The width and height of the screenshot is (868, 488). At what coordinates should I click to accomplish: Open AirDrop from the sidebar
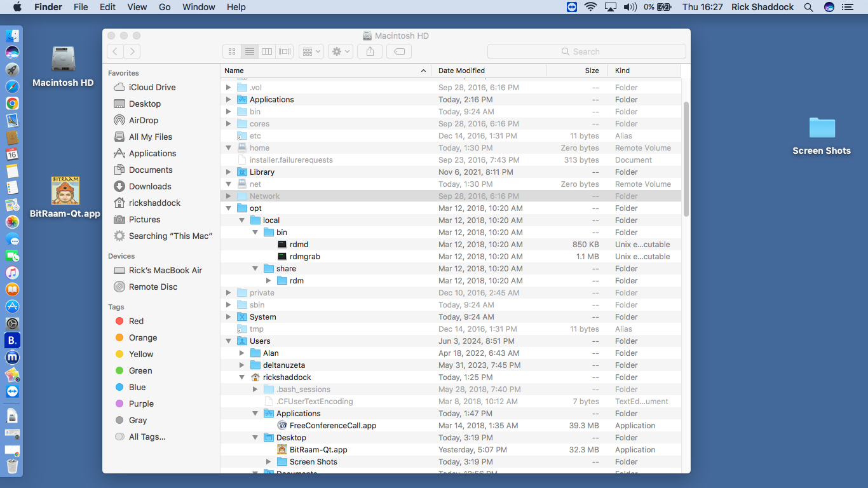coord(143,120)
